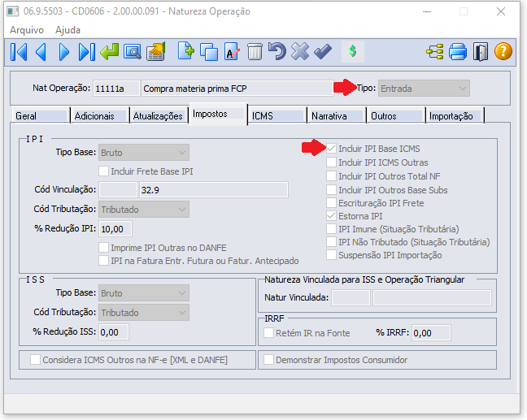This screenshot has width=527, height=420.
Task: Open help question mark icon
Action: (503, 52)
